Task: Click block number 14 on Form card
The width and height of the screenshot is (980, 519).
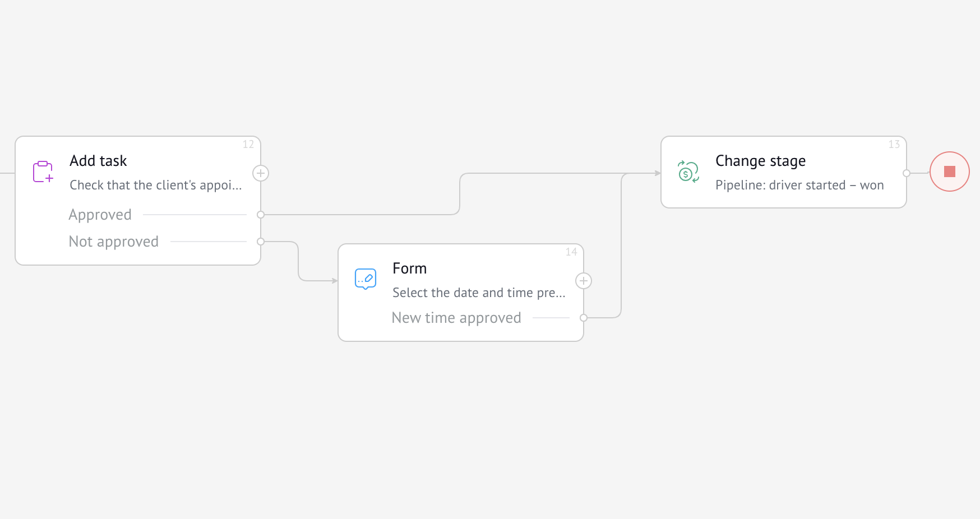Action: point(571,252)
